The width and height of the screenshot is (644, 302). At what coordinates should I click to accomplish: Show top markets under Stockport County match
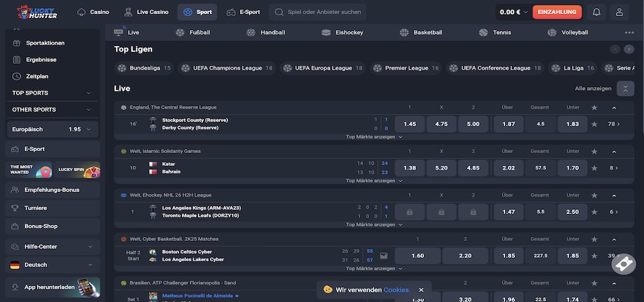click(374, 137)
